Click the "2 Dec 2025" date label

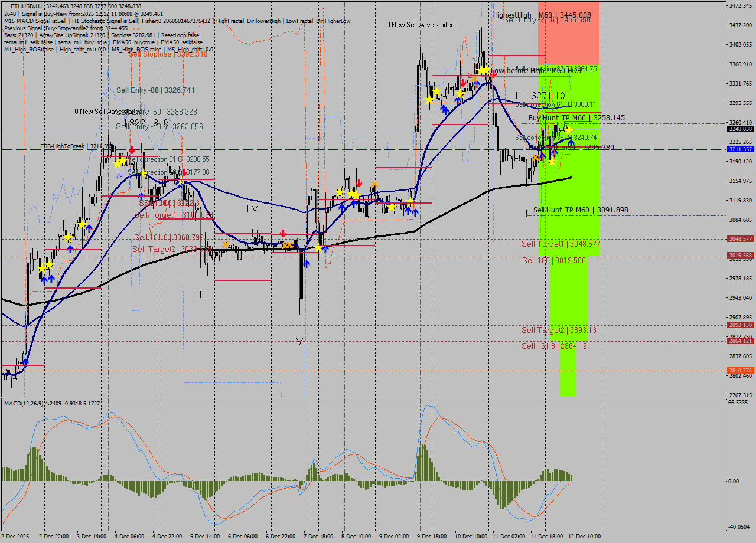click(x=17, y=536)
